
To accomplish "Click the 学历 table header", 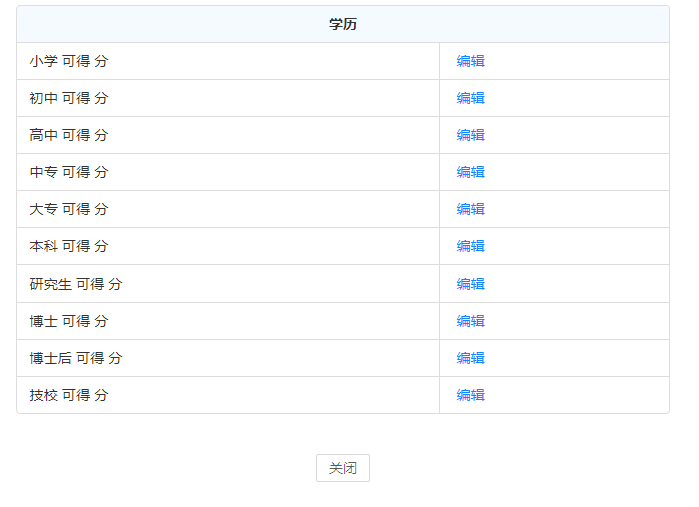I will (343, 24).
